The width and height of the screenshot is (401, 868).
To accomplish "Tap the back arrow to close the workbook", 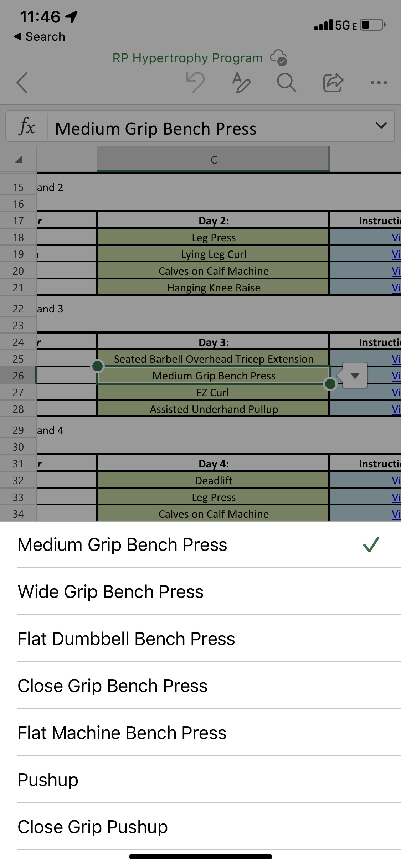I will pyautogui.click(x=22, y=83).
